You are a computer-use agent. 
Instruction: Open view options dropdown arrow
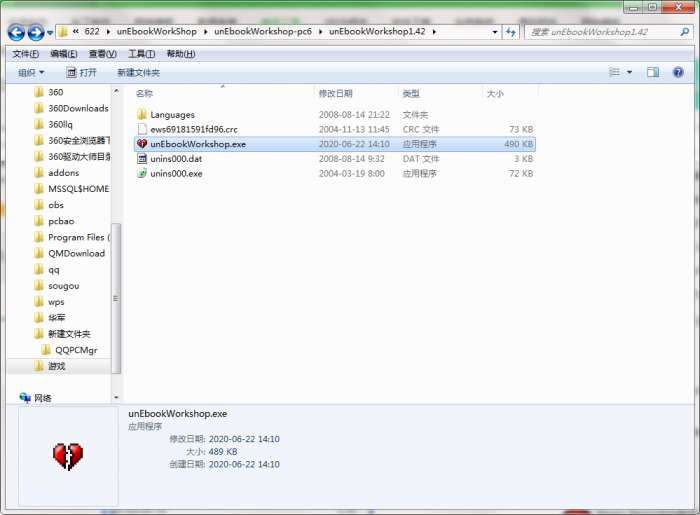[x=629, y=72]
